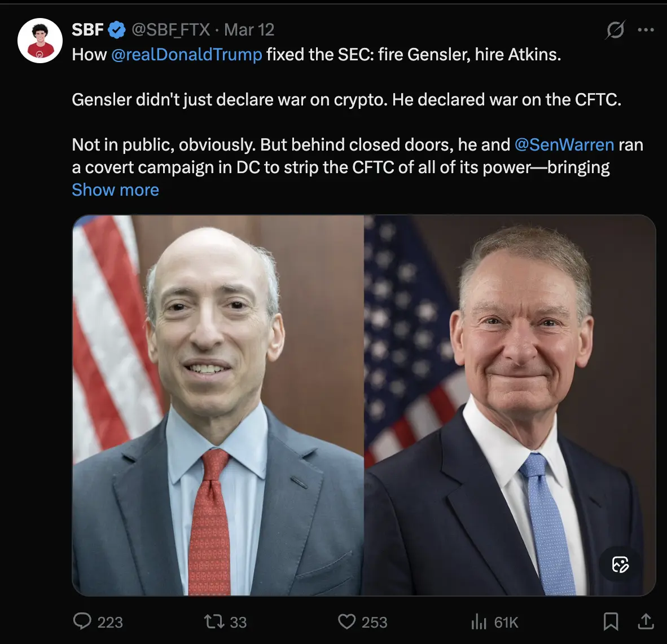View post analytics showing 61K views

[479, 621]
